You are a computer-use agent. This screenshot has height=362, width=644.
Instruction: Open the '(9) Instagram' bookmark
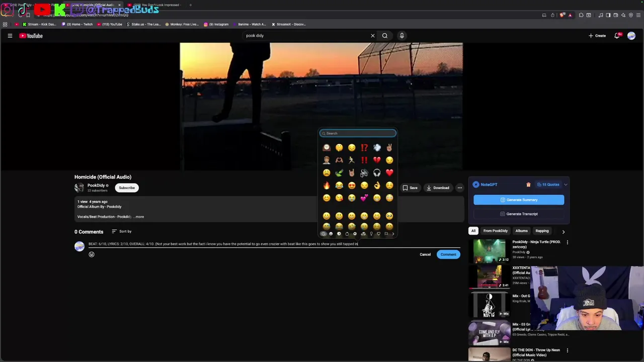click(x=216, y=24)
